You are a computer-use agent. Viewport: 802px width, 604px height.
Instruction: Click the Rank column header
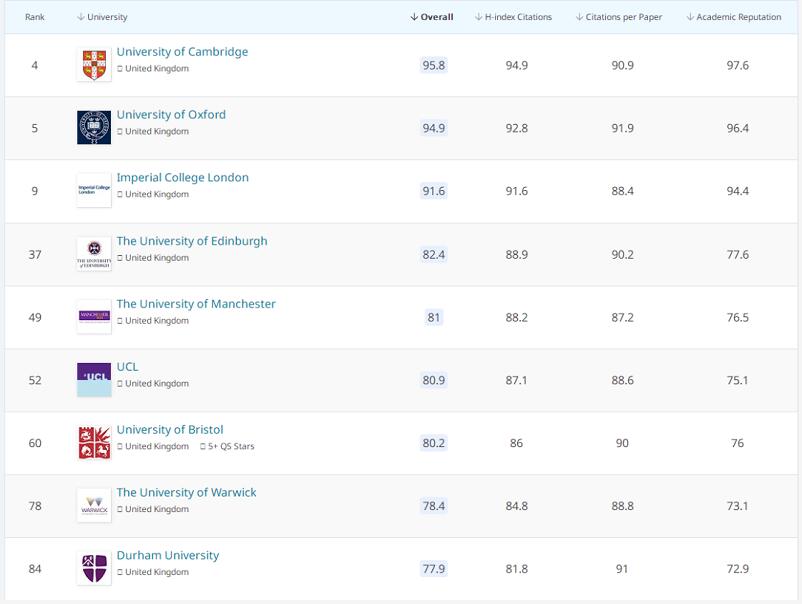point(35,17)
